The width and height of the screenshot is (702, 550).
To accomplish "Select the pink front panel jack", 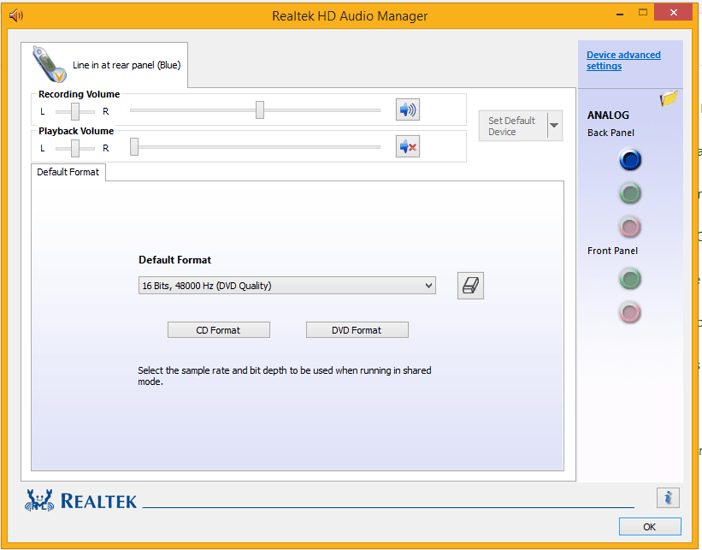I will coord(630,312).
